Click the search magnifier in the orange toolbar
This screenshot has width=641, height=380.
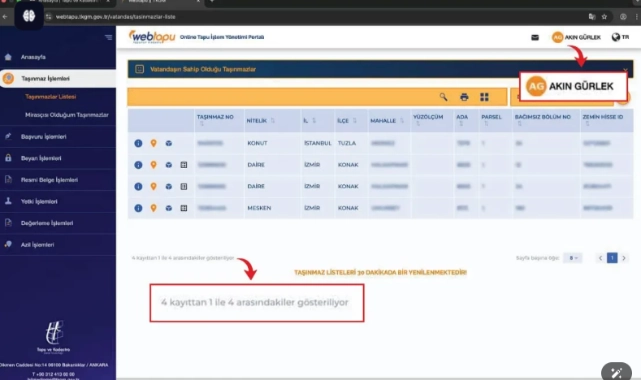coord(443,97)
